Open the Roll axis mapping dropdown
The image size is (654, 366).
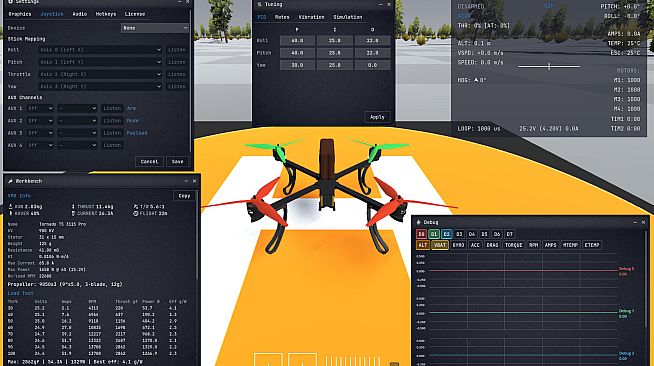pos(100,50)
